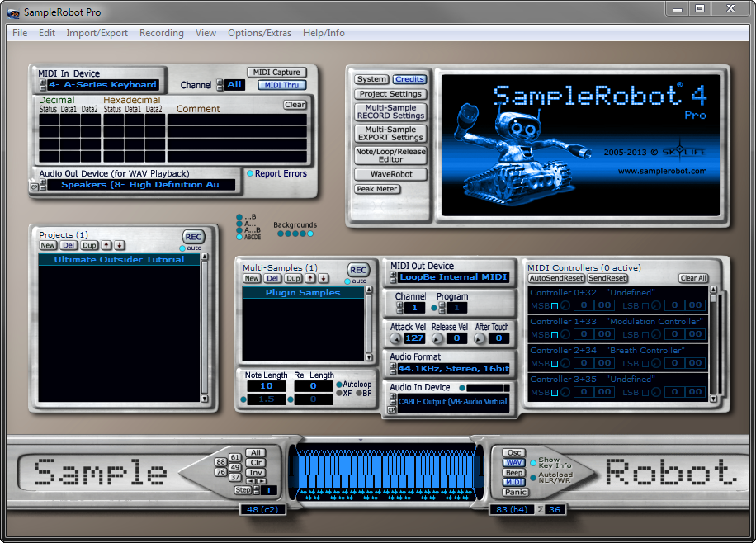Click the Projects REC button
The height and width of the screenshot is (543, 756).
click(x=193, y=237)
